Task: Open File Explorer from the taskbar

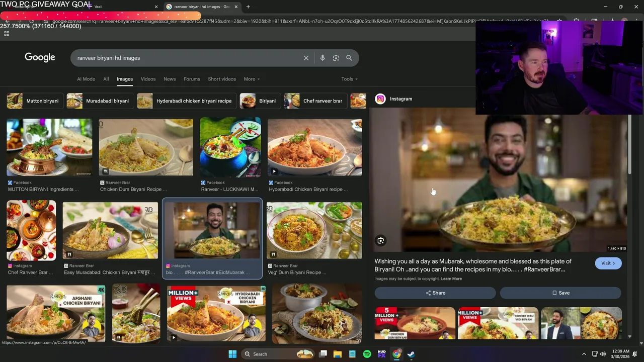Action: (x=338, y=354)
